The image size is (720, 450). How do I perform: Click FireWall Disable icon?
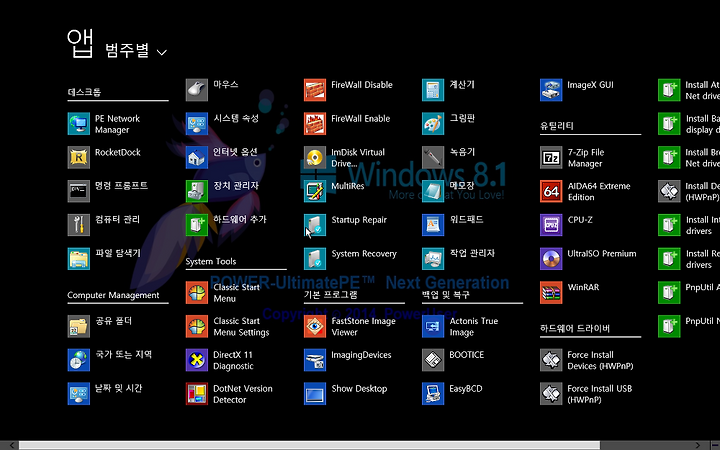point(315,90)
